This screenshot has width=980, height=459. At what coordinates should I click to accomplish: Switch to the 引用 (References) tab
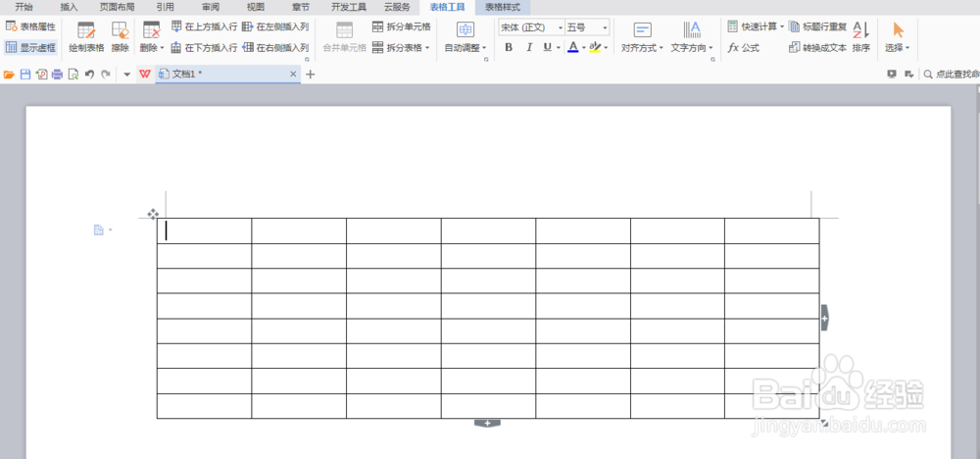click(166, 8)
